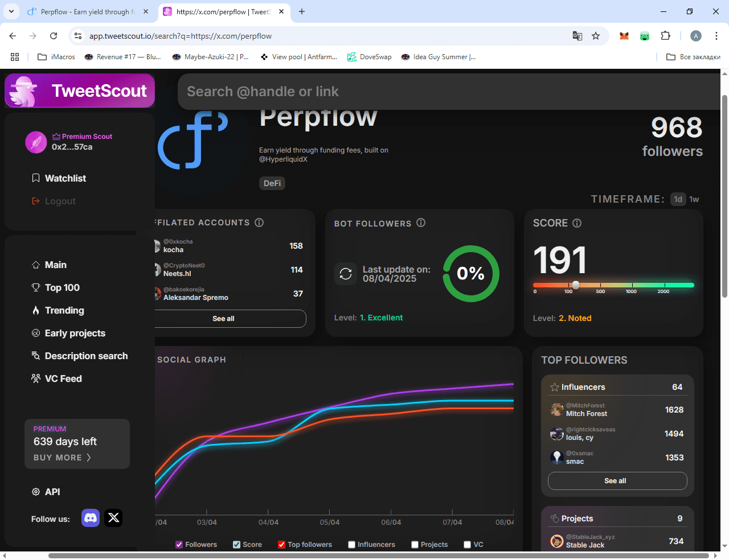Open the View pool Antfarm bookmark
The height and width of the screenshot is (560, 729).
(298, 57)
